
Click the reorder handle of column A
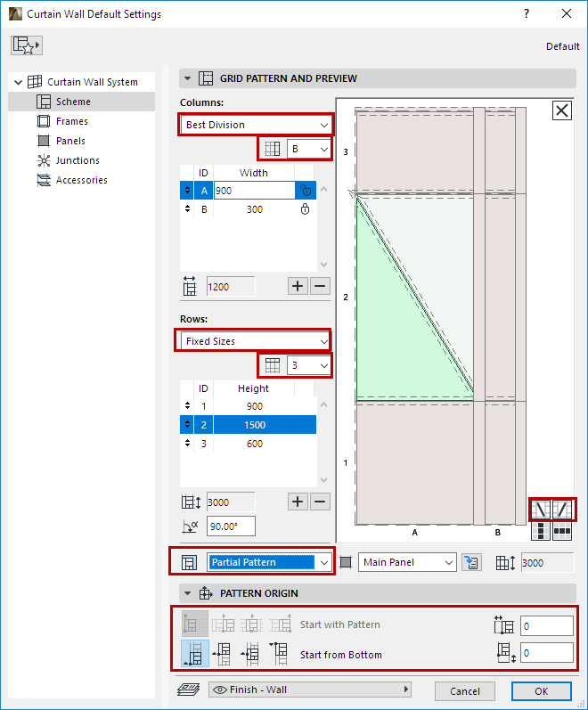(x=187, y=191)
